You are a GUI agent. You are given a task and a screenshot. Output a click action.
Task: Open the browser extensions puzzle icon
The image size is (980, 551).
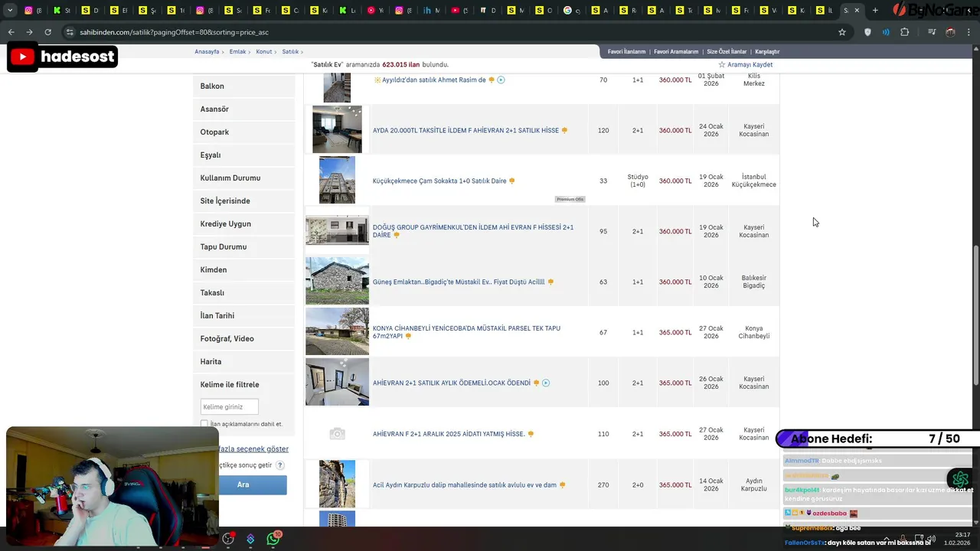click(905, 32)
